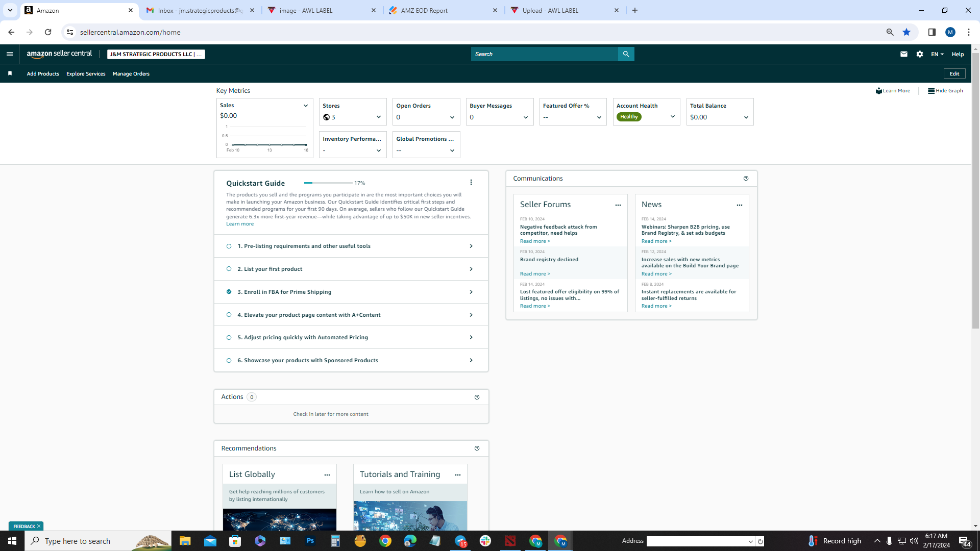Open the Help link in the header
The width and height of the screenshot is (980, 551).
tap(958, 54)
